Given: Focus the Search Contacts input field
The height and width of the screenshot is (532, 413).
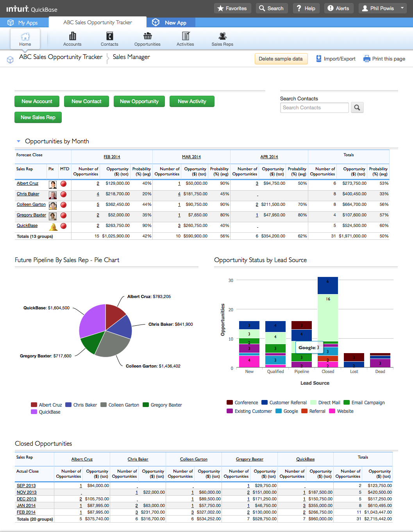Looking at the screenshot, I should pos(314,107).
